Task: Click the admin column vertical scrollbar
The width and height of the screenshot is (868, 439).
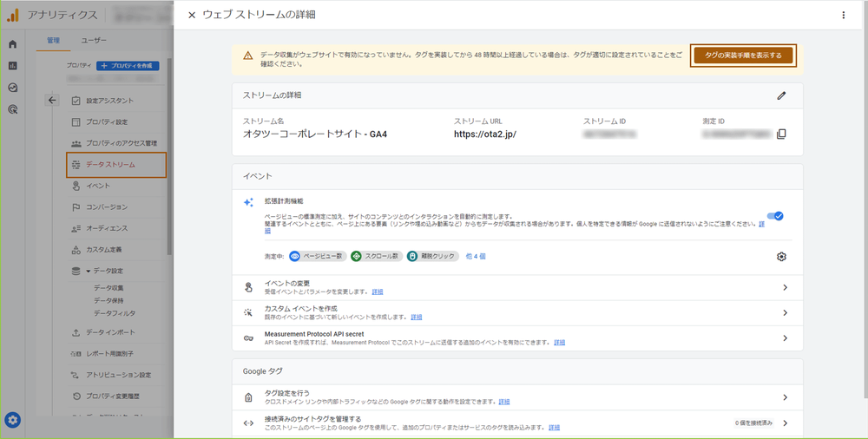Action: coord(169,156)
